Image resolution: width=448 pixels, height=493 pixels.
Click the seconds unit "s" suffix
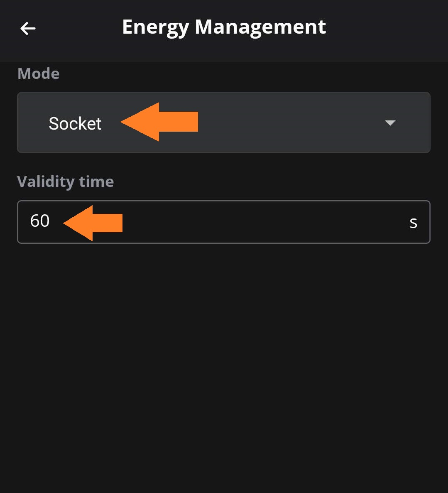413,223
